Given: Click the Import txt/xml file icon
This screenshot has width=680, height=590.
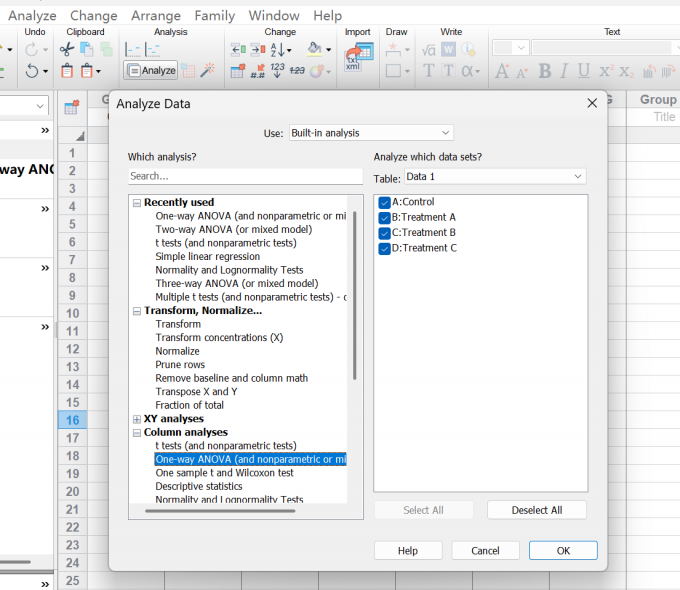Looking at the screenshot, I should [x=360, y=57].
